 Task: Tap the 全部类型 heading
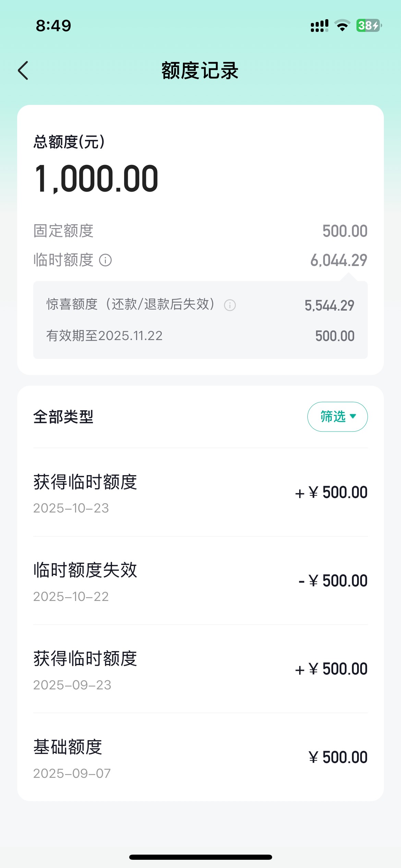[63, 417]
